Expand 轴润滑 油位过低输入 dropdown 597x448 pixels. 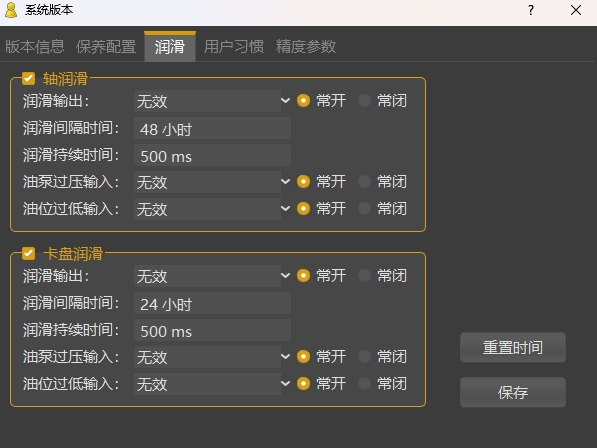pos(212,209)
